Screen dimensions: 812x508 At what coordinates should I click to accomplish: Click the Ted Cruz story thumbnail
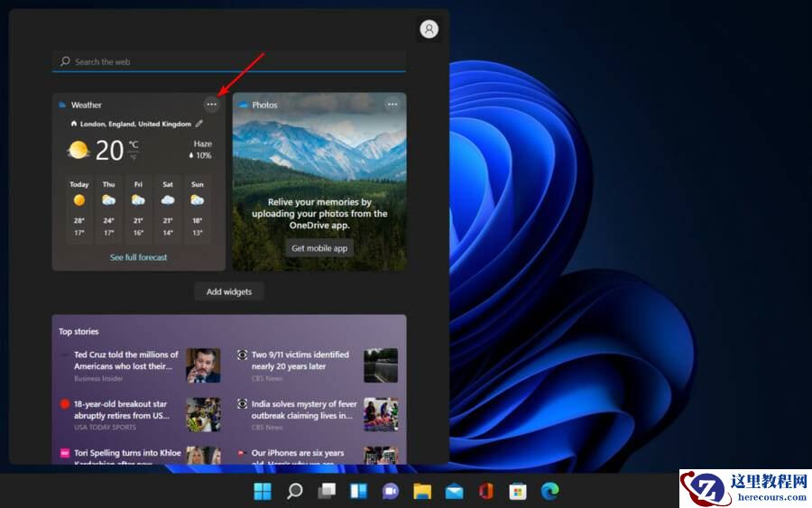tap(203, 365)
